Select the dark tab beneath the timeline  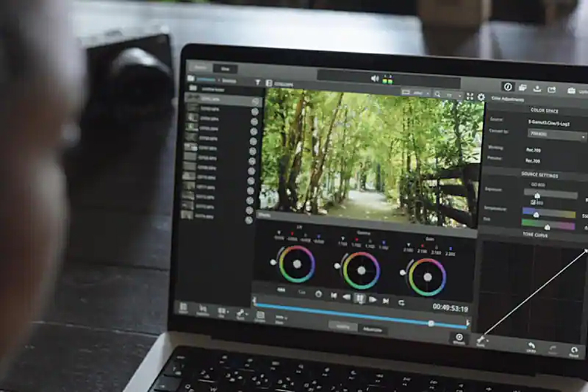click(372, 329)
